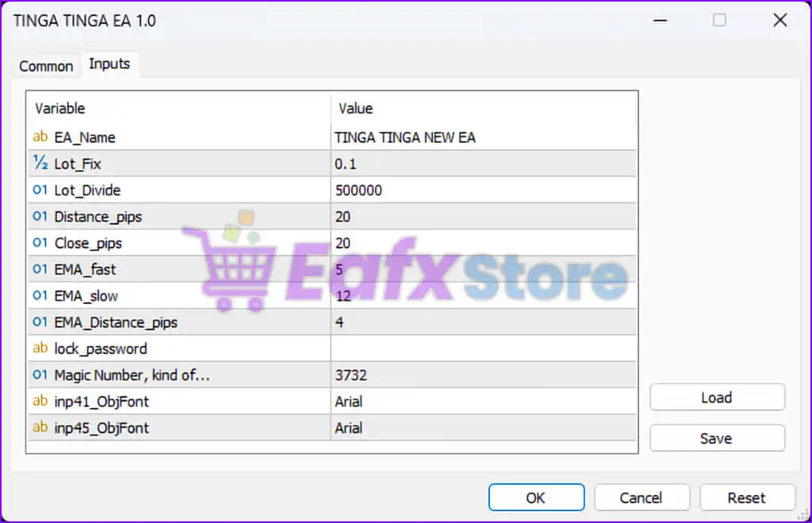Select the EA_Name variable label

[x=85, y=137]
